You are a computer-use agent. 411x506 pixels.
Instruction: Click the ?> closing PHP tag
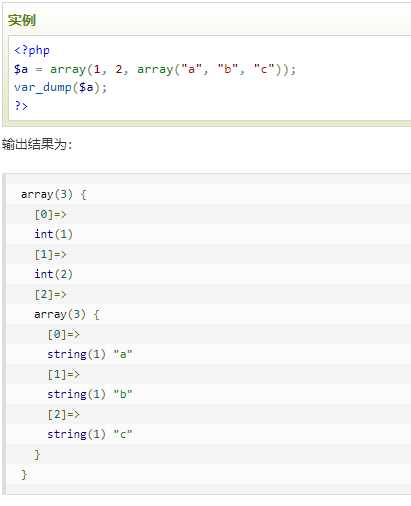pyautogui.click(x=21, y=106)
